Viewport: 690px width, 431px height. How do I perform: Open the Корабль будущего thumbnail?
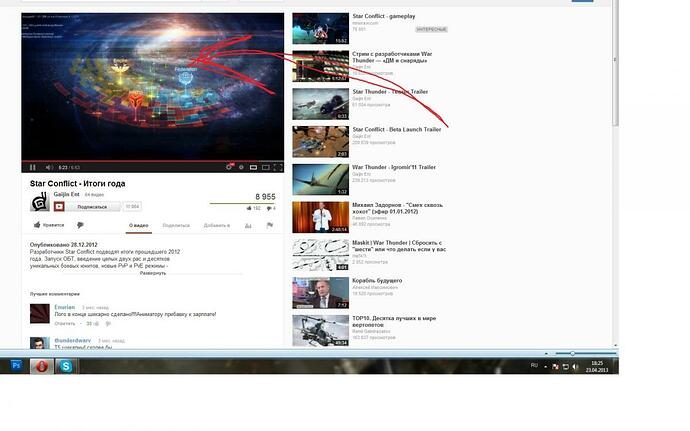pyautogui.click(x=320, y=293)
